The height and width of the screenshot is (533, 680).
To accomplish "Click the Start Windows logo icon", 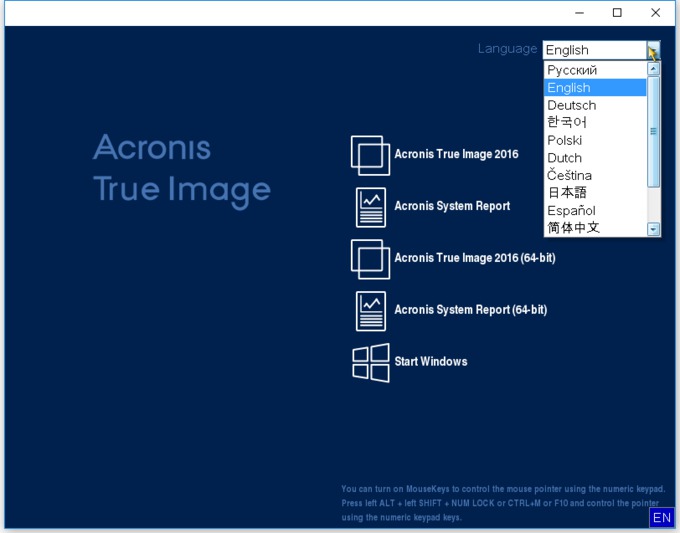I will [370, 362].
